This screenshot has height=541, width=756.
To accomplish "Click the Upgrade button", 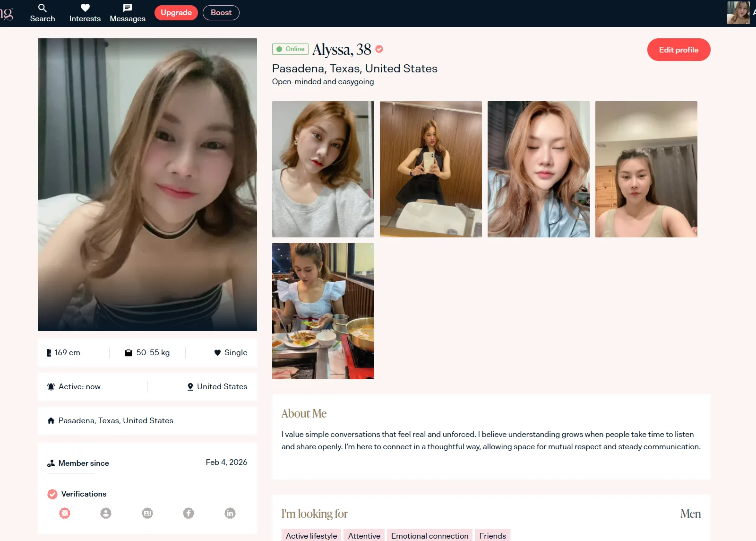I will pos(176,13).
